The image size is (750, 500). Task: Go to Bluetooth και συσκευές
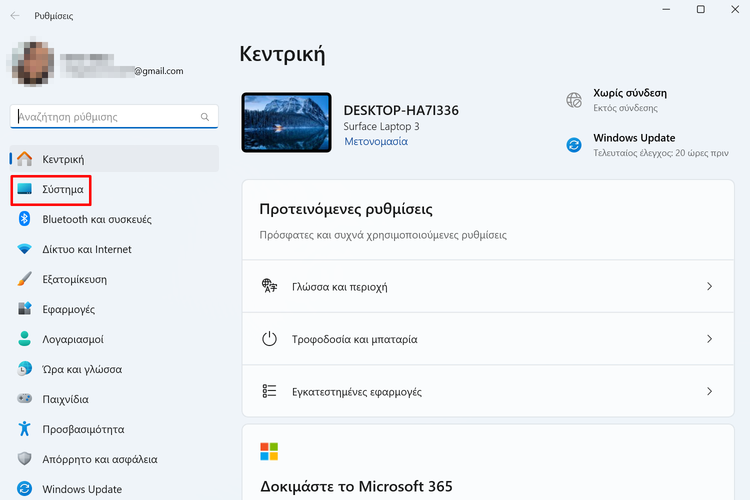tap(114, 219)
